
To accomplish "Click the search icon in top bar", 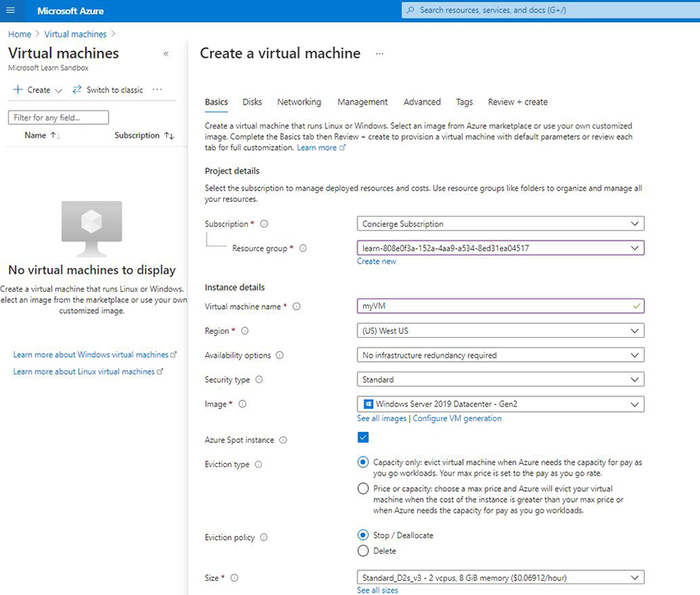I will point(409,11).
